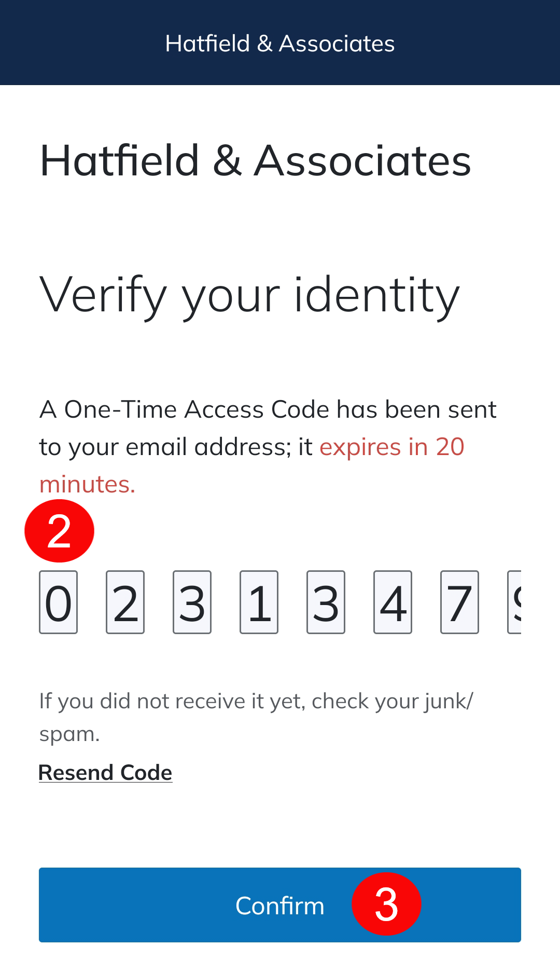Focus the fourth code box containing 1
Image resolution: width=560 pixels, height=974 pixels.
pyautogui.click(x=259, y=602)
